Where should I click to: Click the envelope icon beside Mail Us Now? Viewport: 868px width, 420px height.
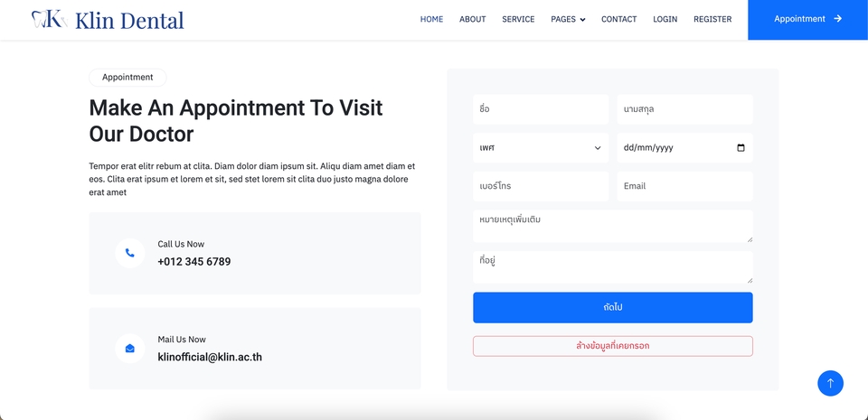click(x=130, y=349)
